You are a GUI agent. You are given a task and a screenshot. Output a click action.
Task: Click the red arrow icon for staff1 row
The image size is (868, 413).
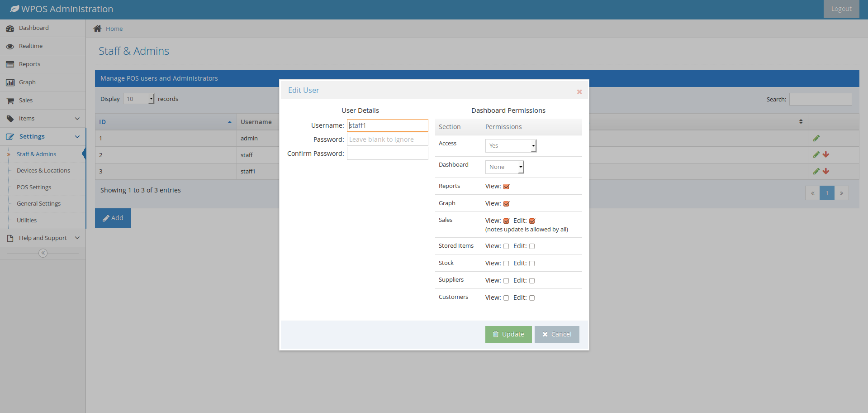(x=826, y=171)
